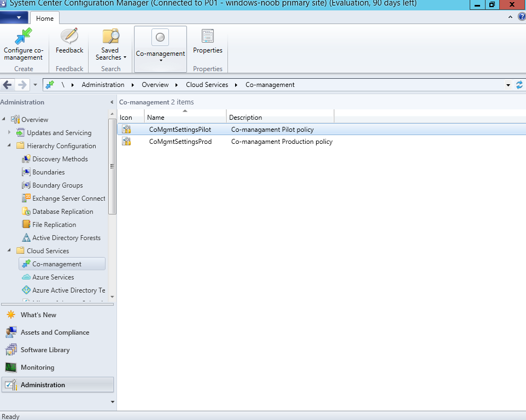Select Co-management in the tree

click(x=62, y=264)
